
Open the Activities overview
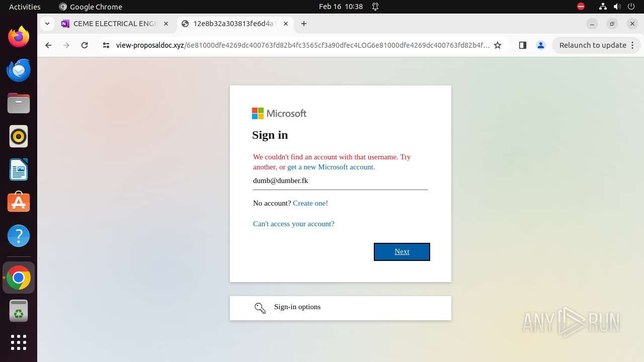[25, 7]
